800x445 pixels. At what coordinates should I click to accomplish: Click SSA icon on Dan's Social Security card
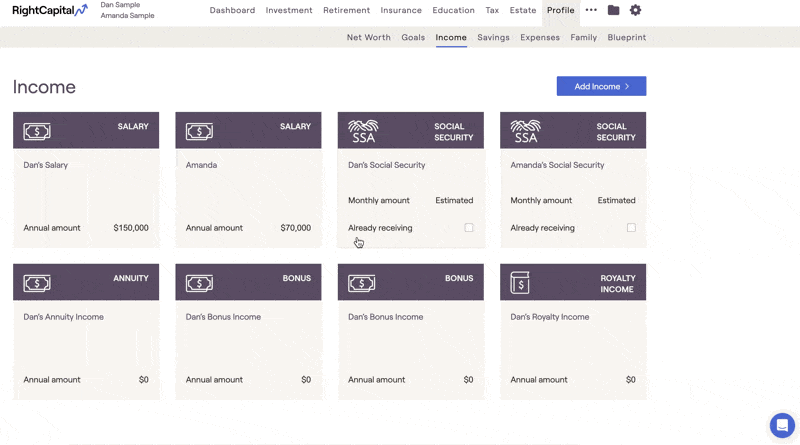[x=363, y=131]
